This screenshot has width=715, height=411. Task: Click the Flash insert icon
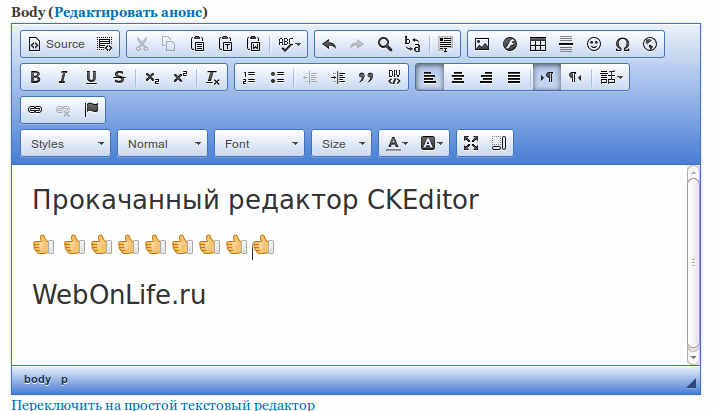(x=510, y=44)
